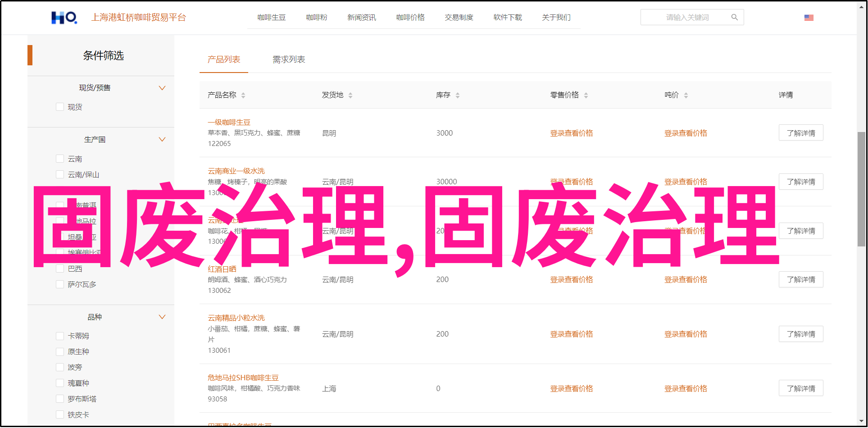Click 了解详情 for 一级咖啡生豆

(801, 133)
